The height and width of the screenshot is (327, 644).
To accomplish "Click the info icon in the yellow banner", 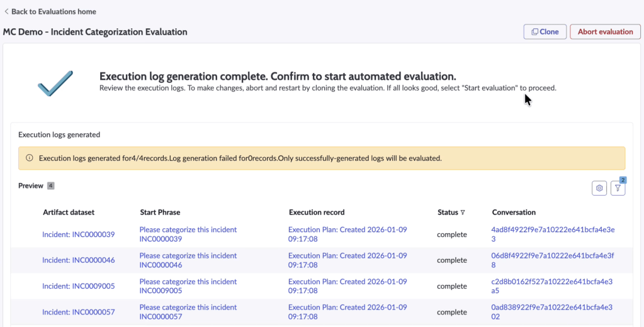I will [x=29, y=158].
